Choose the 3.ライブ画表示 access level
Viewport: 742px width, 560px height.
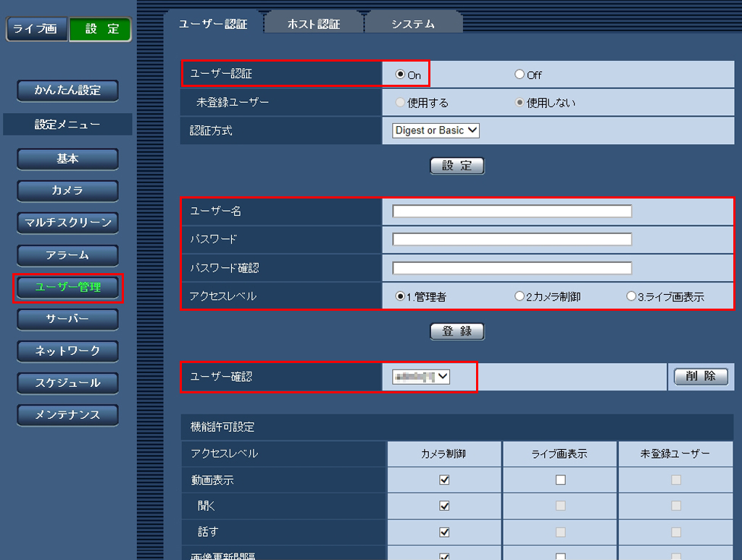point(631,296)
